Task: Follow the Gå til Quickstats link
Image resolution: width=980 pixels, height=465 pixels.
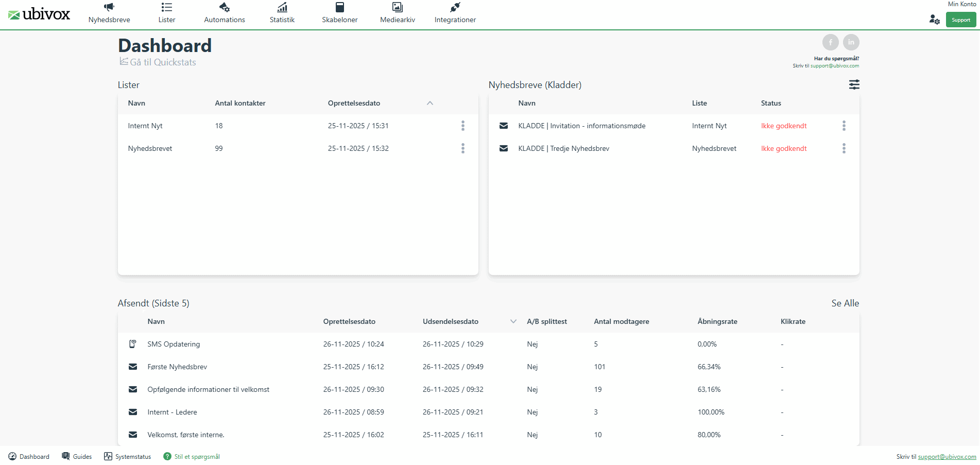Action: [158, 62]
